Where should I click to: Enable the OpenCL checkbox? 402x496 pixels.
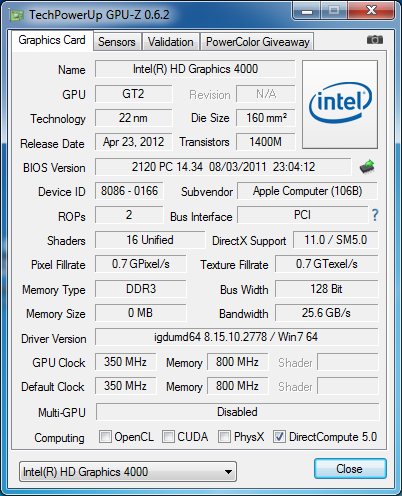(x=105, y=437)
